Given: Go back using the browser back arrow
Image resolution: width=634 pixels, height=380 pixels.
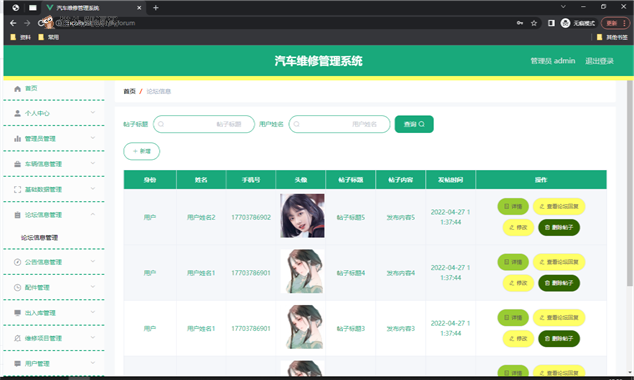Looking at the screenshot, I should [x=13, y=23].
